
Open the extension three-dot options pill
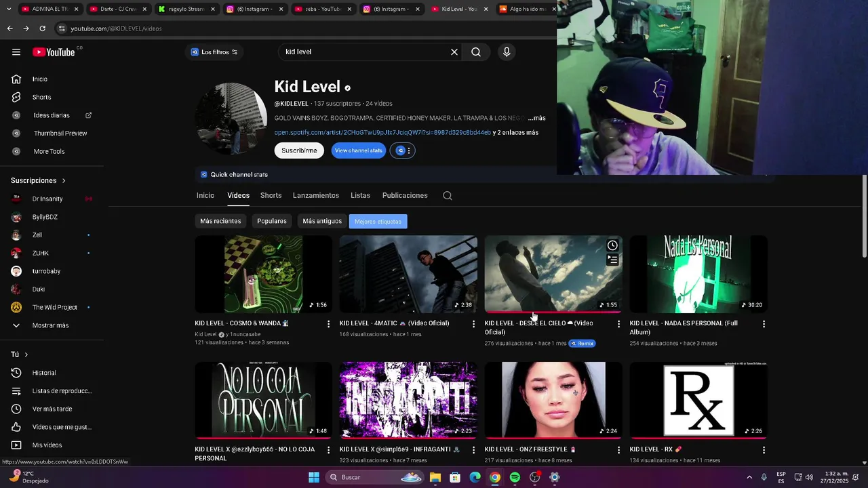point(402,150)
